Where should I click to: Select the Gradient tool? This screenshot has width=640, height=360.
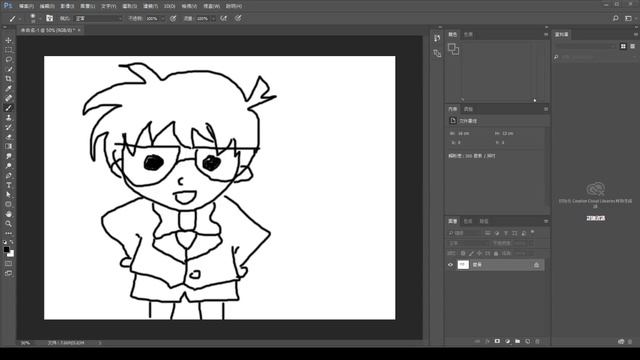(x=8, y=147)
